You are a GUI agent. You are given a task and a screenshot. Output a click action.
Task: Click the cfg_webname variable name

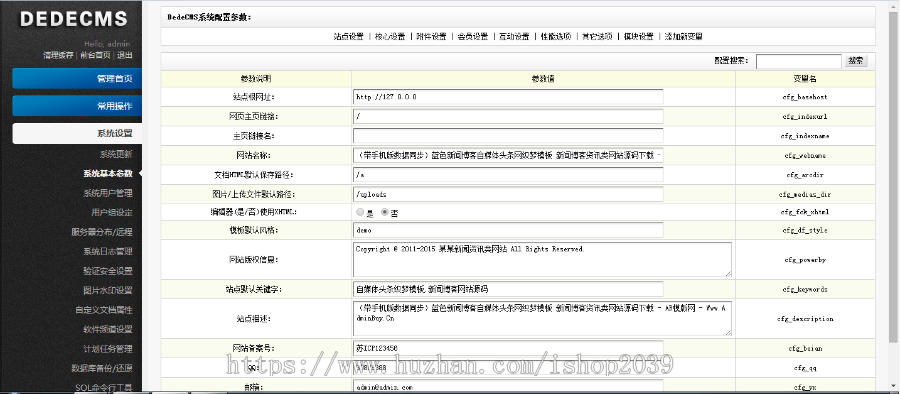click(x=805, y=156)
